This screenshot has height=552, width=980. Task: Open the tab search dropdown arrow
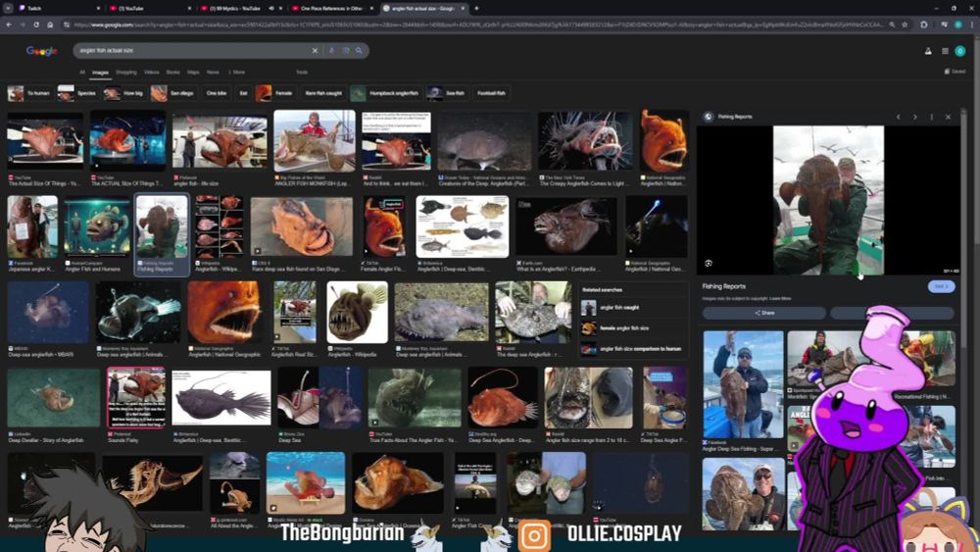8,8
